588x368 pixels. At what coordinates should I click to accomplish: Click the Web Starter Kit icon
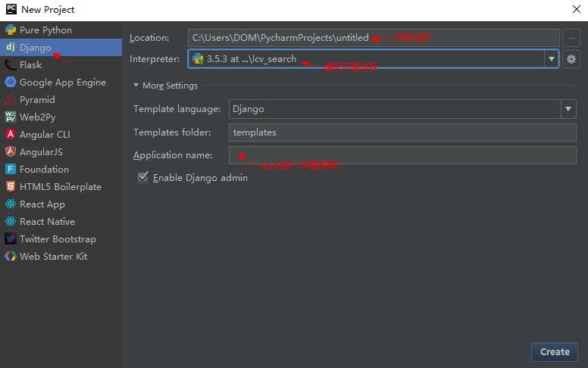[11, 257]
